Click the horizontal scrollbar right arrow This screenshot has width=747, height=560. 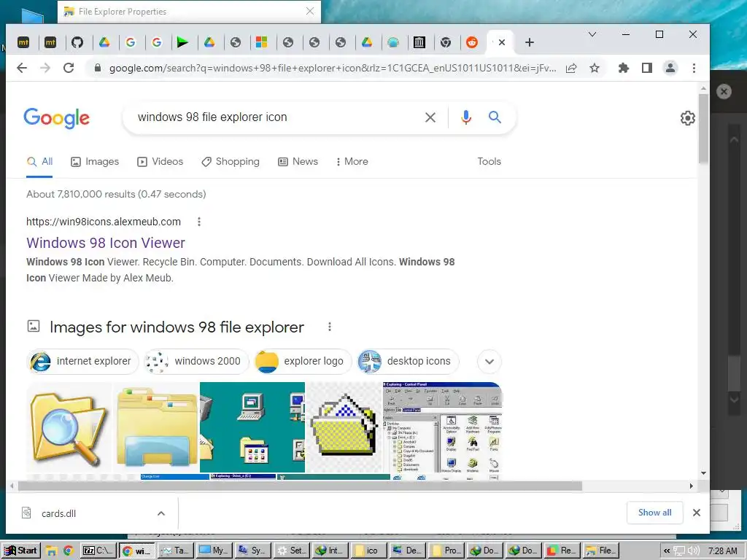[692, 486]
